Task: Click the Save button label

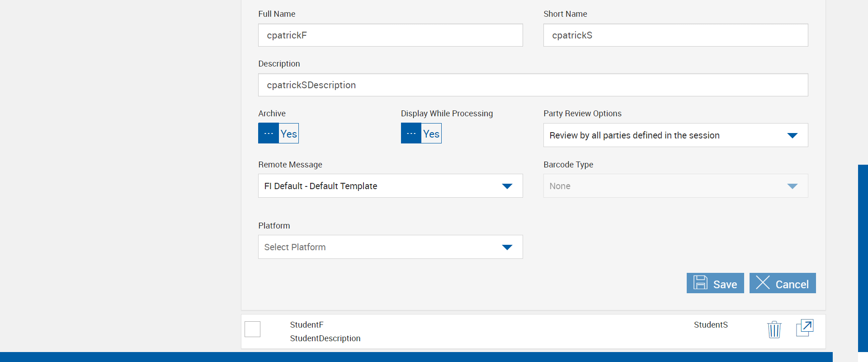Action: [x=725, y=284]
